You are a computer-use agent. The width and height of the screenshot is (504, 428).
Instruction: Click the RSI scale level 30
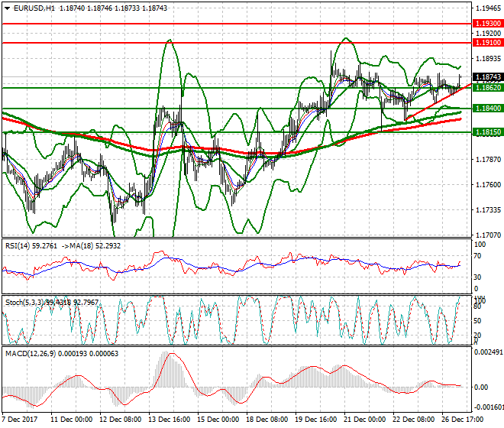point(478,277)
